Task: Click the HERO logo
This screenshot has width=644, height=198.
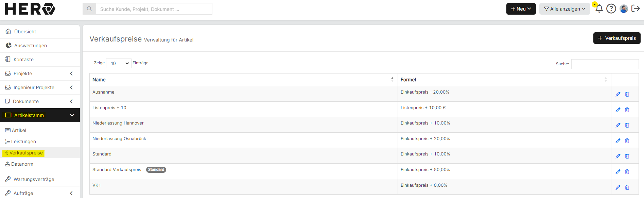Action: (30, 9)
